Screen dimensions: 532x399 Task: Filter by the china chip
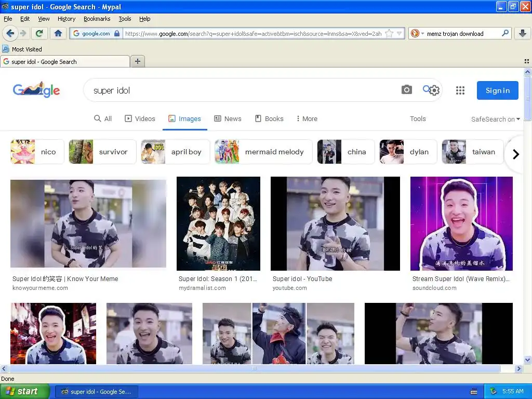tap(346, 152)
